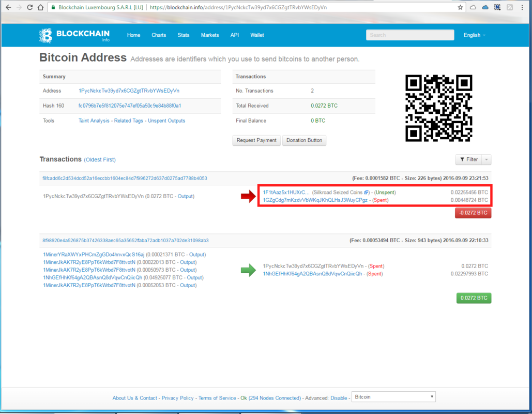Click the Search input field
This screenshot has height=414, width=532.
click(x=410, y=35)
